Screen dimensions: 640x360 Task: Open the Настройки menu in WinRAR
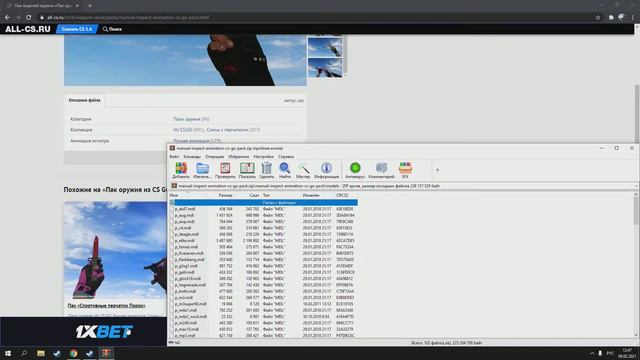point(264,157)
